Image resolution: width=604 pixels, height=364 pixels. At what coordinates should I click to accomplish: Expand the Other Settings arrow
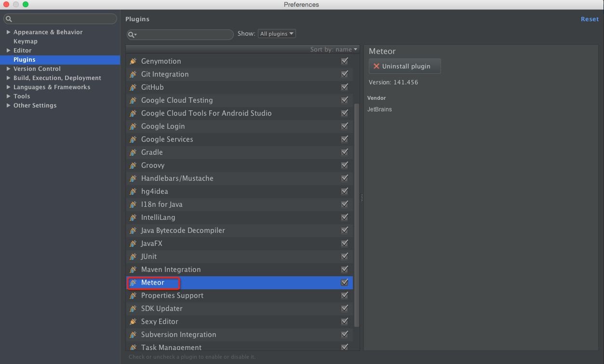(x=8, y=106)
